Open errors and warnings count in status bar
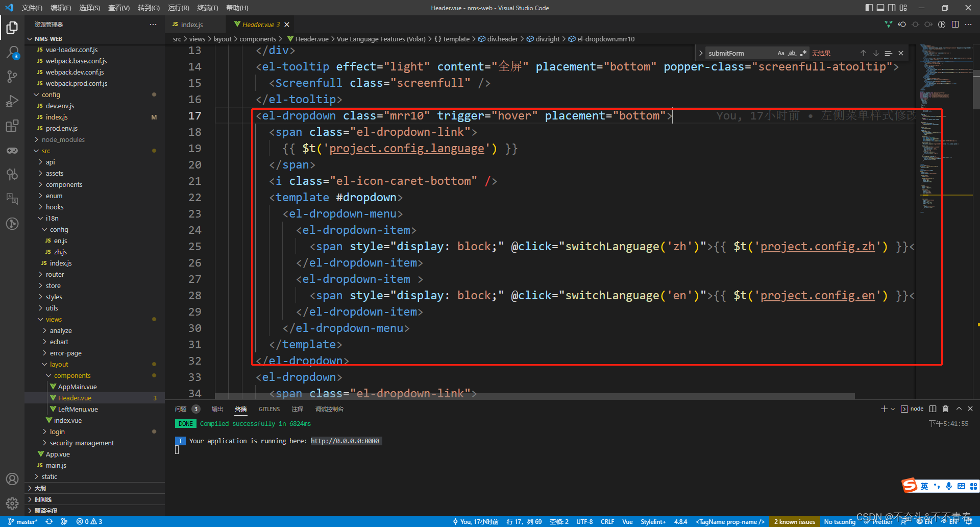980x527 pixels. [89, 521]
